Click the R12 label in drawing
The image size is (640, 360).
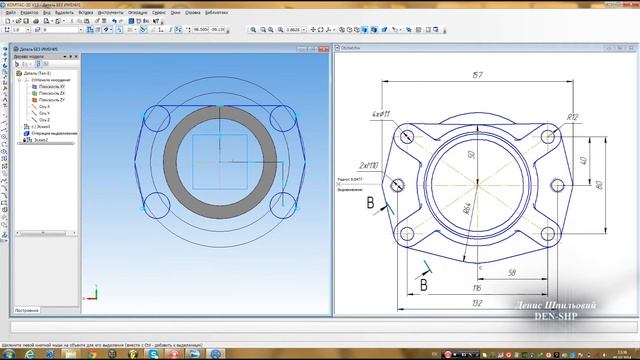click(x=573, y=117)
